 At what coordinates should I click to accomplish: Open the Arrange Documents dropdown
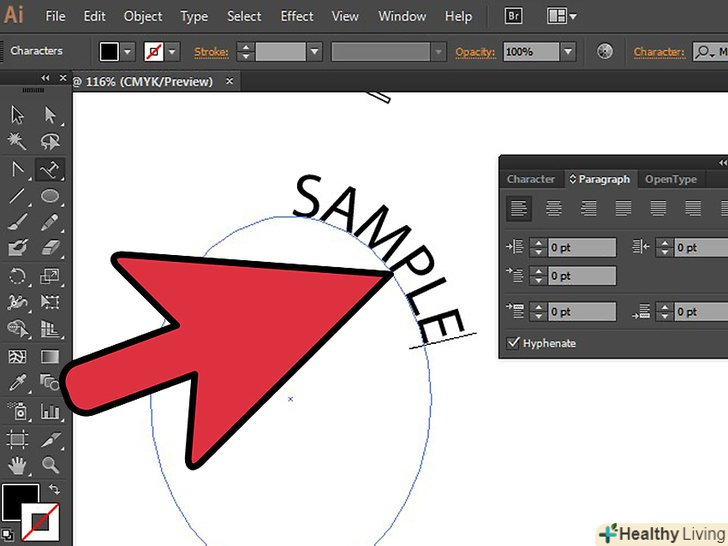pyautogui.click(x=562, y=16)
